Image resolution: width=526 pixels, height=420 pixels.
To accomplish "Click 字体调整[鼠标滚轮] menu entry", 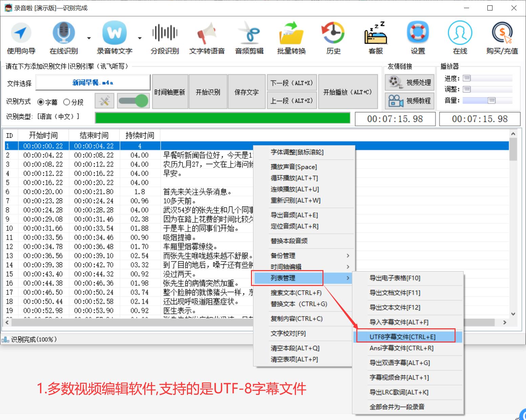I will 304,152.
